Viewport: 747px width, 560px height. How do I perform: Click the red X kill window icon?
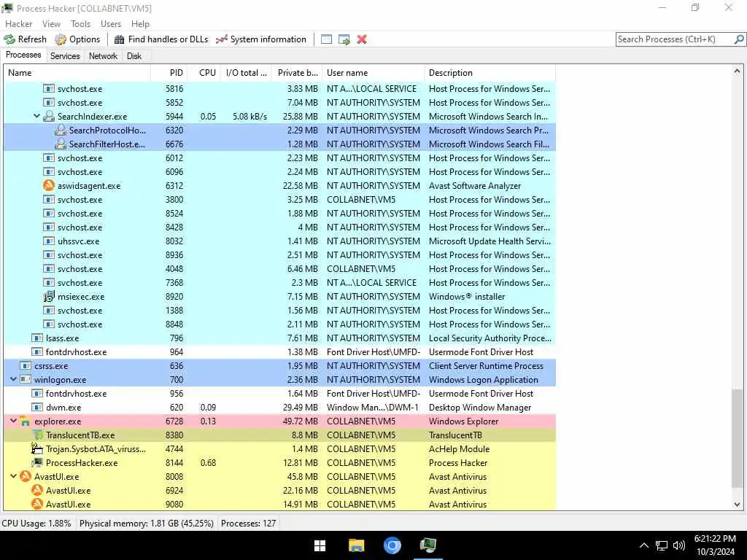(362, 39)
